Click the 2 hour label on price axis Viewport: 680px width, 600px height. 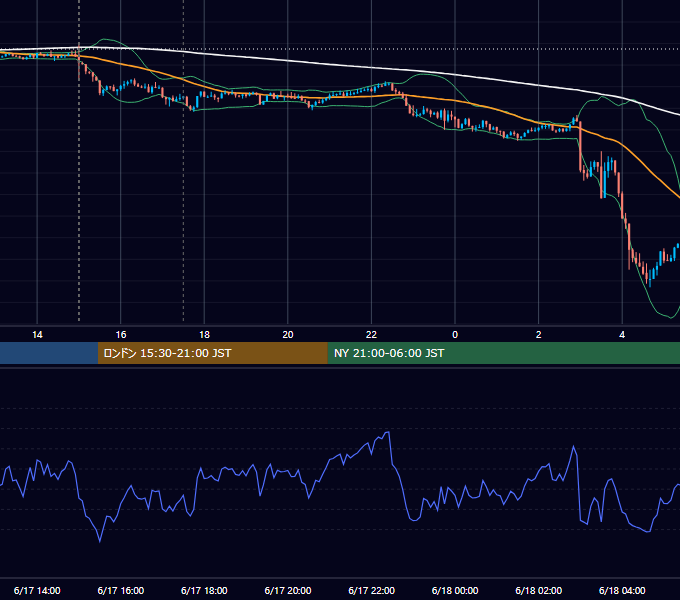click(538, 335)
